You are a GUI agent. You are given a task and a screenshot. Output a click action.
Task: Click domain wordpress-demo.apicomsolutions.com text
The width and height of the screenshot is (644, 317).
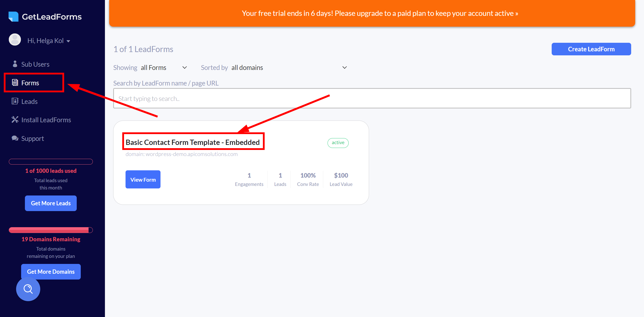click(x=182, y=154)
